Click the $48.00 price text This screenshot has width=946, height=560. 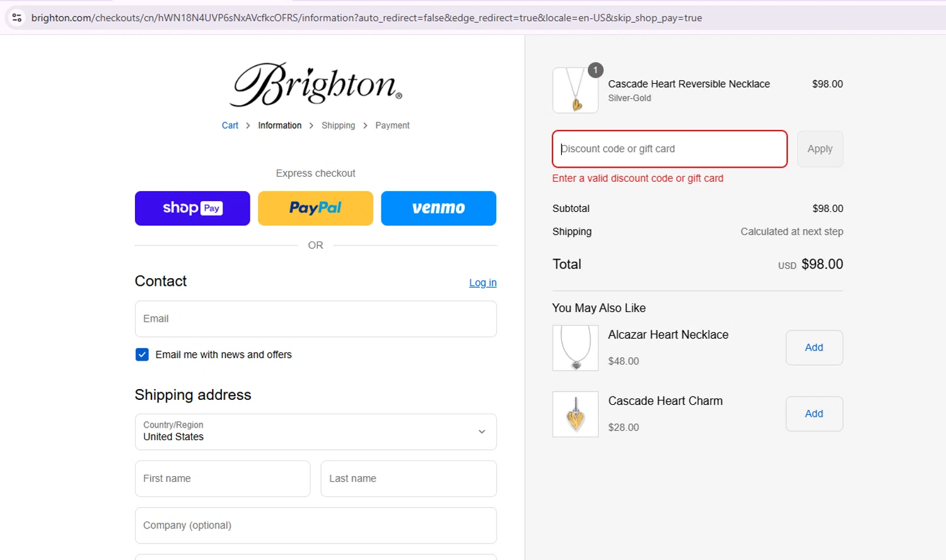tap(623, 361)
